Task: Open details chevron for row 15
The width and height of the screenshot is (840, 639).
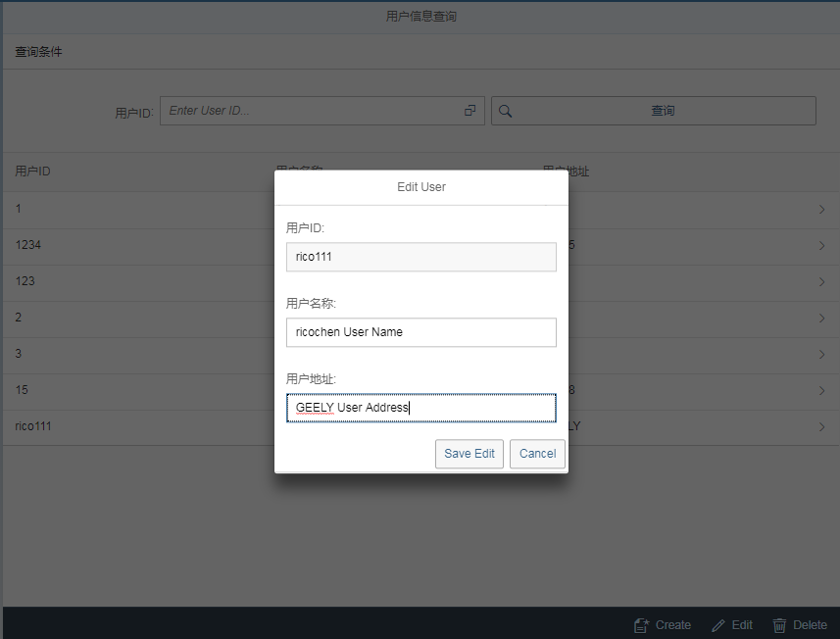Action: [x=821, y=390]
